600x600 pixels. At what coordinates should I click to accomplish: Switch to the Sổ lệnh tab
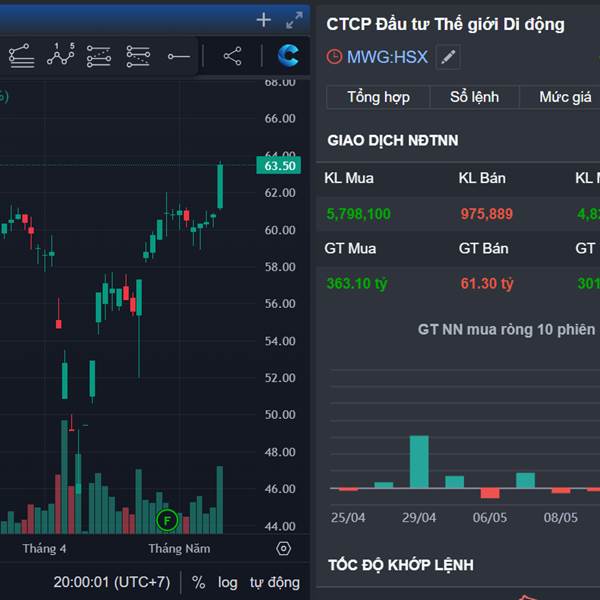click(x=474, y=97)
